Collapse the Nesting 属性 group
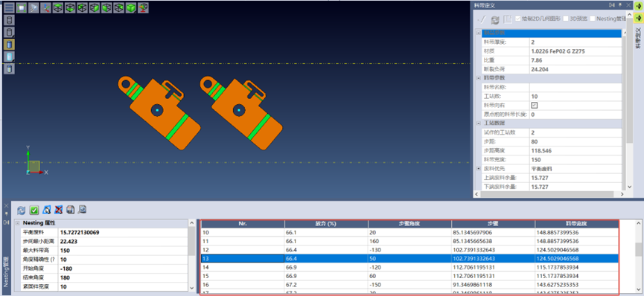This screenshot has width=644, height=296. pos(17,223)
